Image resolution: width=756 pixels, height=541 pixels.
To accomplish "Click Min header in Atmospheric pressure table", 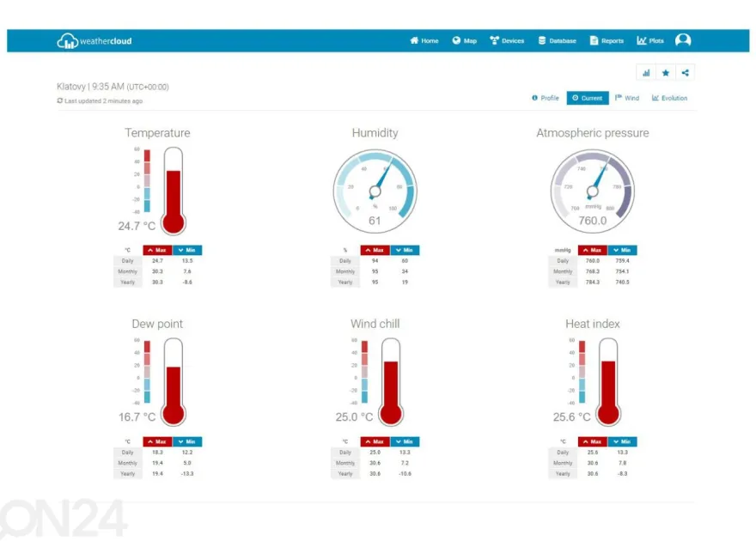I will coord(622,250).
